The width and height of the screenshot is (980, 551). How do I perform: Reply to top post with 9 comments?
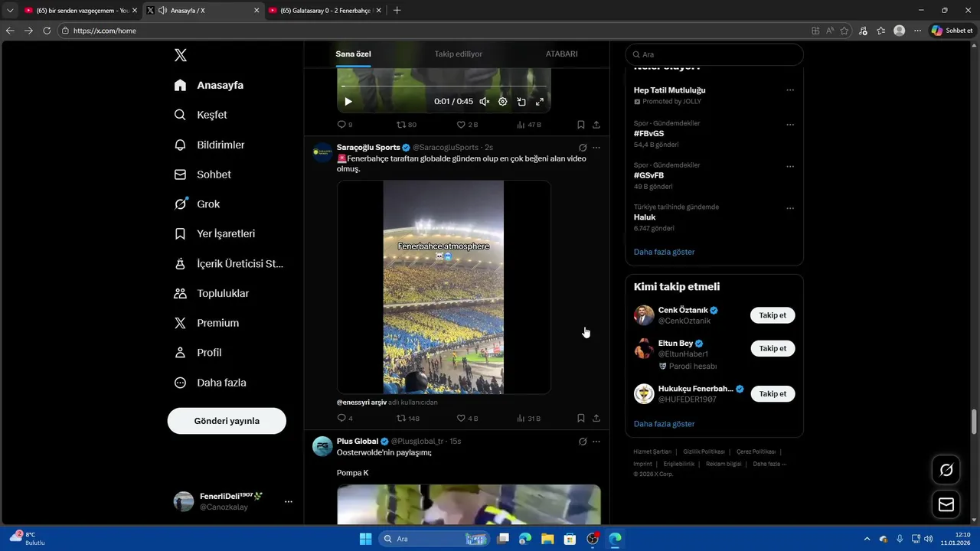[345, 125]
